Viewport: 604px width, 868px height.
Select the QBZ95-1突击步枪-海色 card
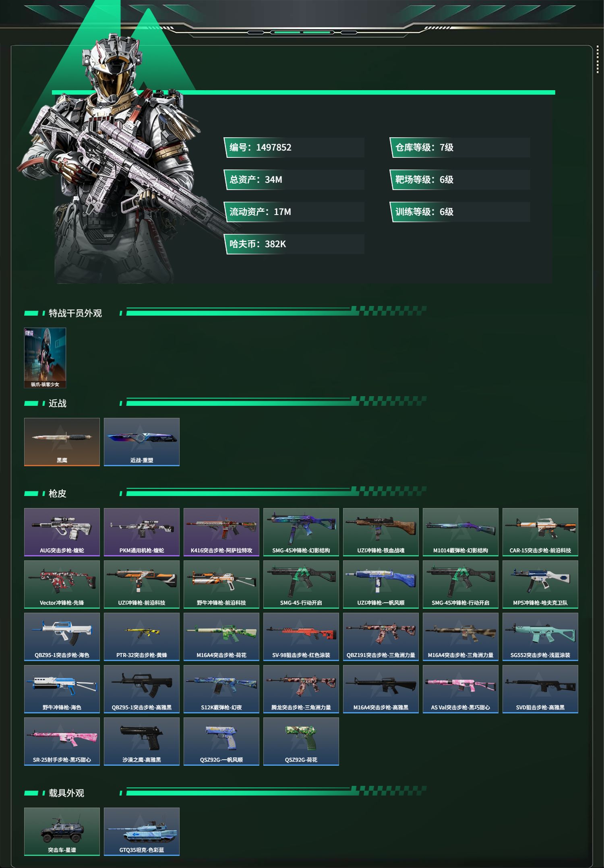(x=62, y=637)
